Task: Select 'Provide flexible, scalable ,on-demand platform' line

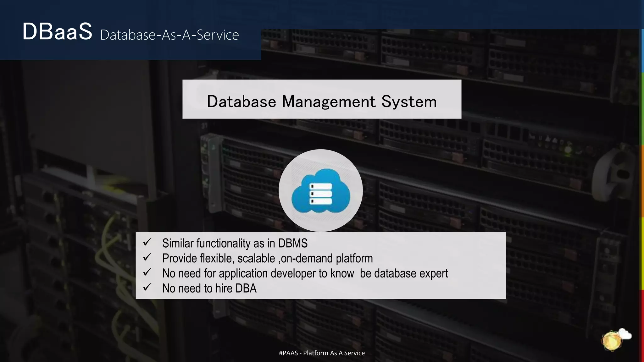Action: [x=268, y=258]
